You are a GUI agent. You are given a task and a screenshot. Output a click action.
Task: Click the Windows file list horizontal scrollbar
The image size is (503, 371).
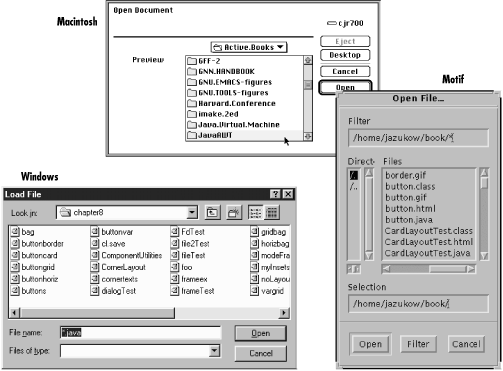149,313
